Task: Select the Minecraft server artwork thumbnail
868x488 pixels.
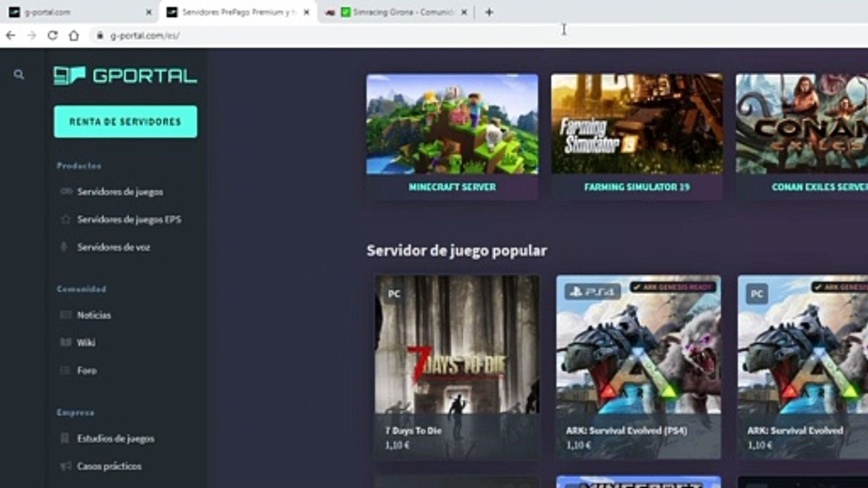Action: tap(452, 124)
